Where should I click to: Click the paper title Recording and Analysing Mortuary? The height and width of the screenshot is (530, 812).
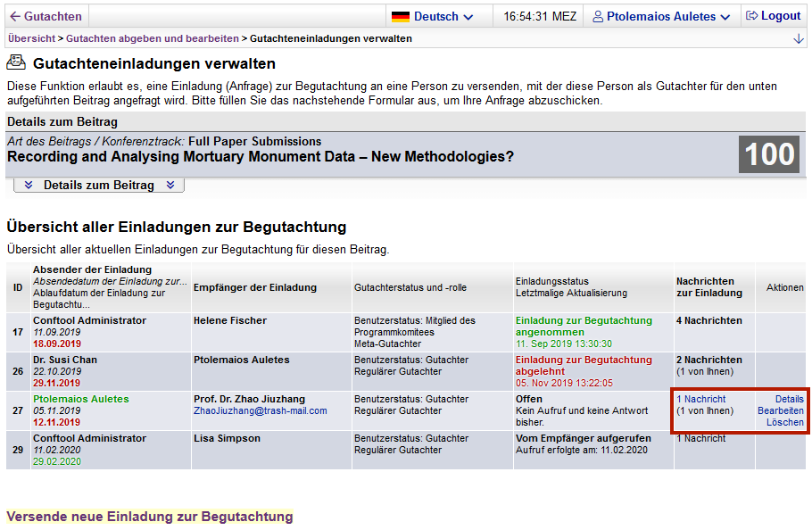pyautogui.click(x=260, y=157)
